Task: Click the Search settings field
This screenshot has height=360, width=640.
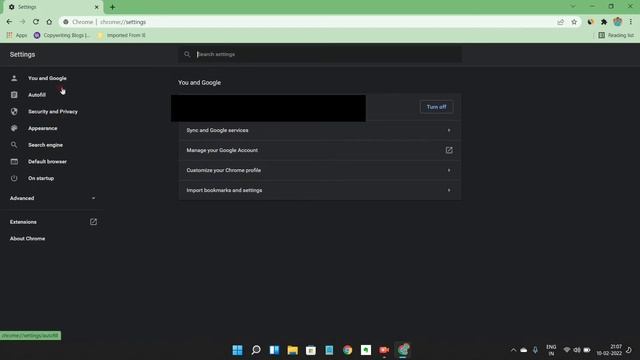Action: 320,54
